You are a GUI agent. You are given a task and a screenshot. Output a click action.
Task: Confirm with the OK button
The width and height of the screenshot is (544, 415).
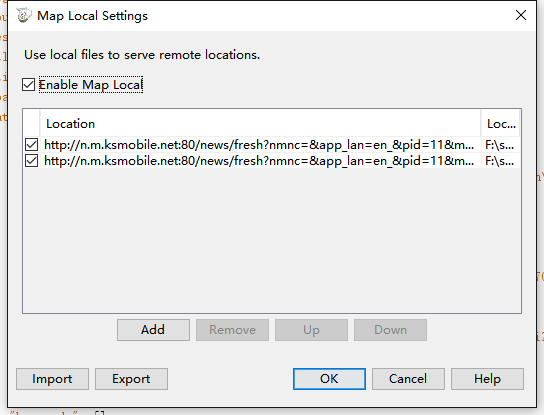coord(329,379)
